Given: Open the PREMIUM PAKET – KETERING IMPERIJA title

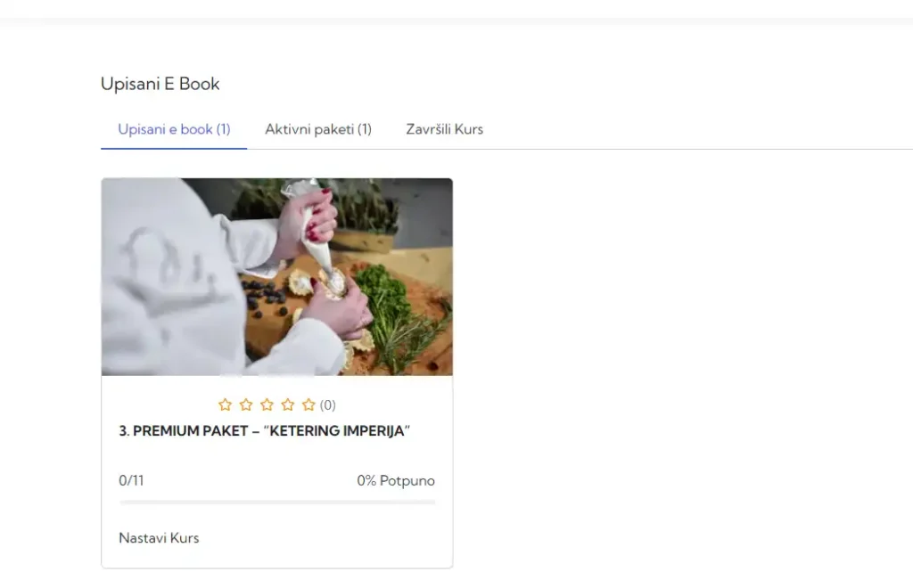Looking at the screenshot, I should pyautogui.click(x=264, y=431).
